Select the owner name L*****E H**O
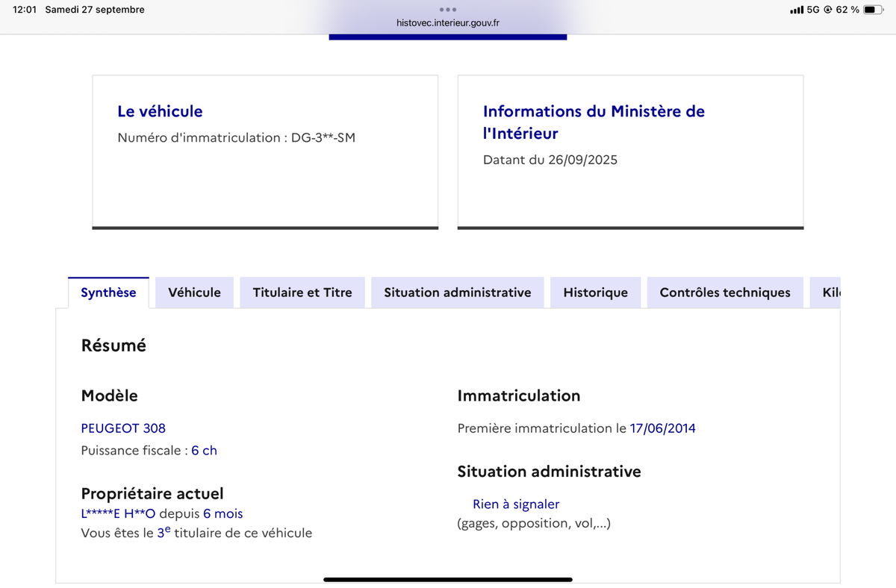This screenshot has height=588, width=896. click(x=118, y=513)
